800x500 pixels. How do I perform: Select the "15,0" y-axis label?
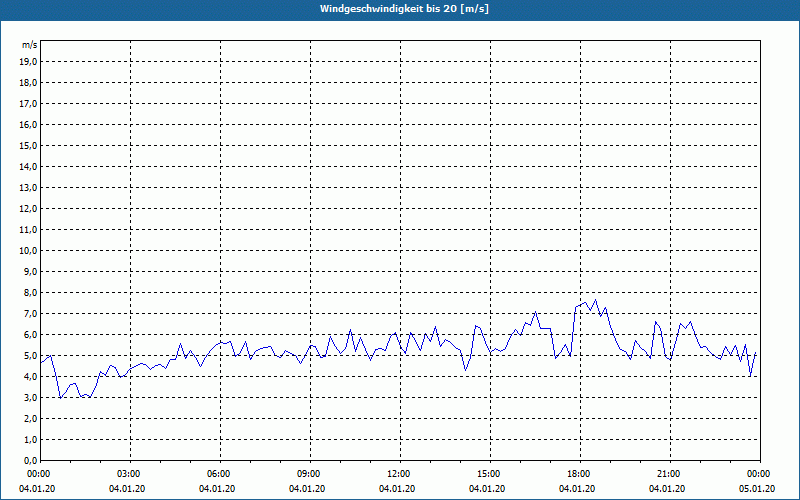click(29, 145)
